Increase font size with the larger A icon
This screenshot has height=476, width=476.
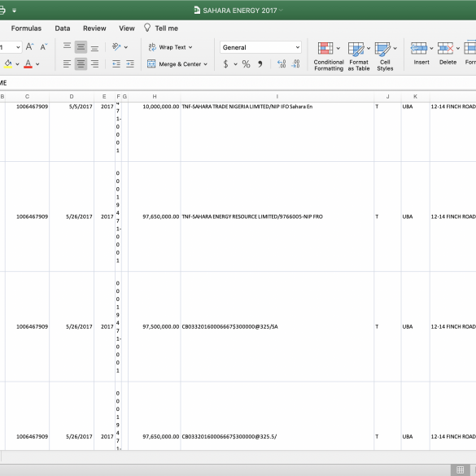coord(29,46)
